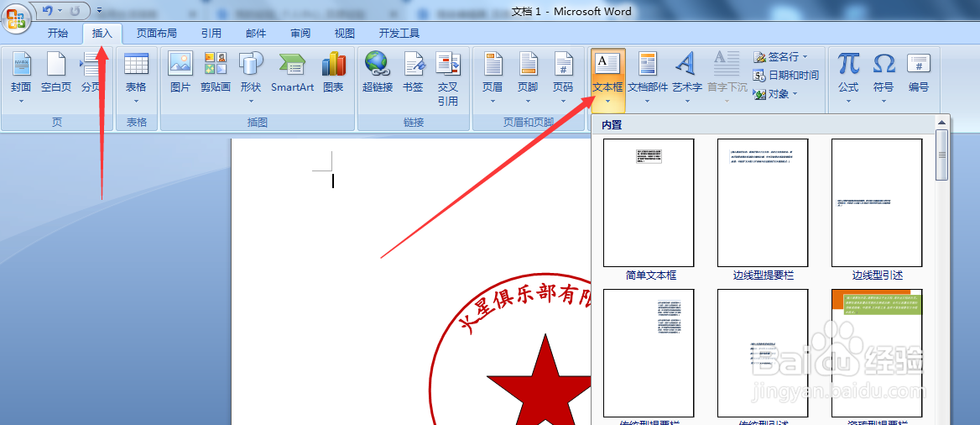The width and height of the screenshot is (980, 425).
Task: Switch to the 视图 tab
Action: point(344,34)
